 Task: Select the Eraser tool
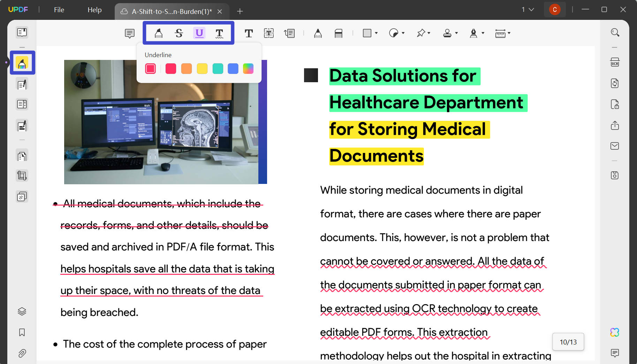pos(339,33)
